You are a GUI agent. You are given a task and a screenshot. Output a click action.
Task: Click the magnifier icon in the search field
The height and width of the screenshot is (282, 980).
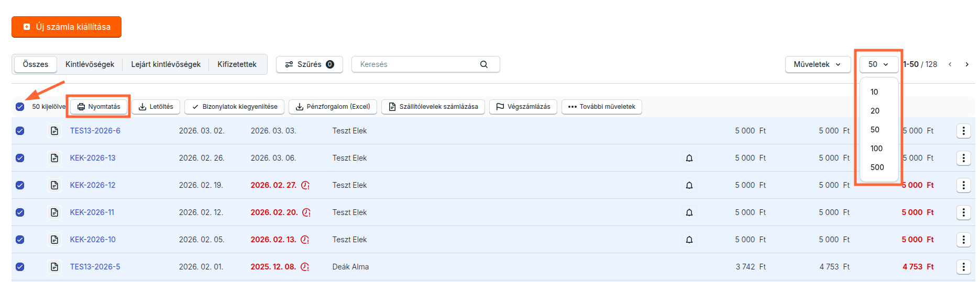tap(483, 64)
